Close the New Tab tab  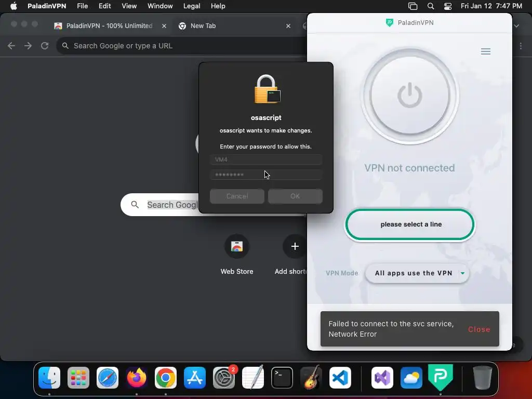[288, 26]
